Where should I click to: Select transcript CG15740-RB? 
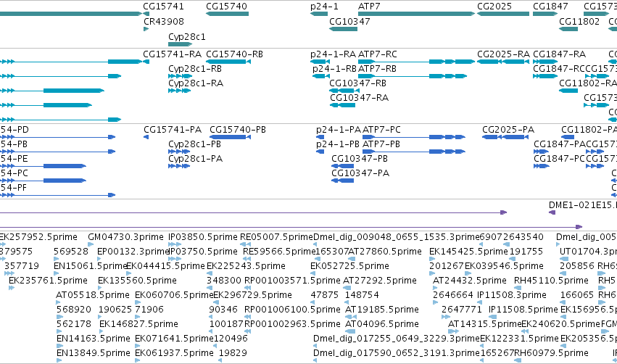(x=234, y=54)
